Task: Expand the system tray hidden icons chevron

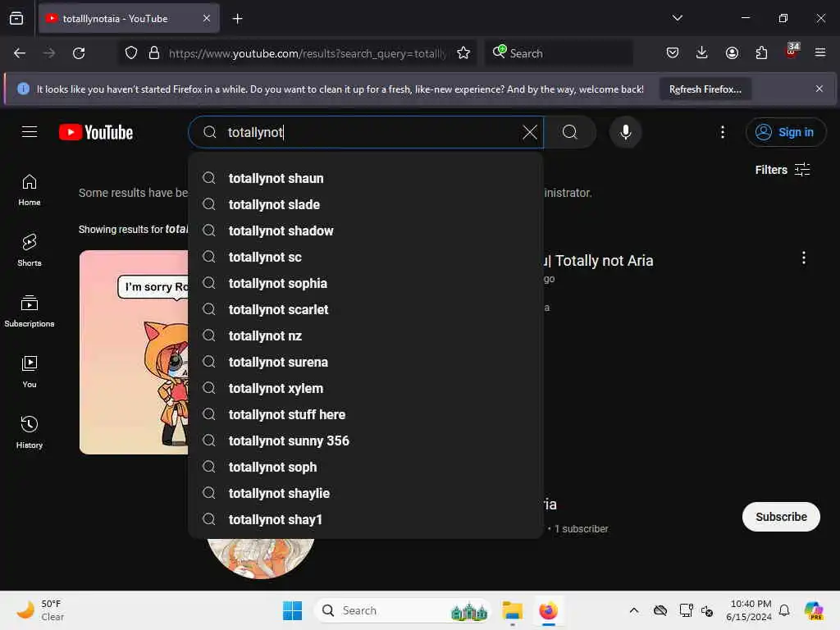Action: 634,610
